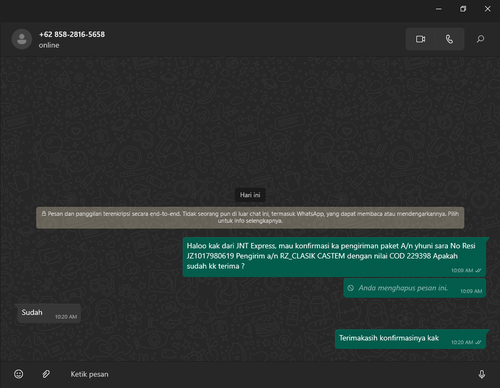Image resolution: width=500 pixels, height=388 pixels.
Task: Open the attachment paperclip menu
Action: (x=46, y=374)
